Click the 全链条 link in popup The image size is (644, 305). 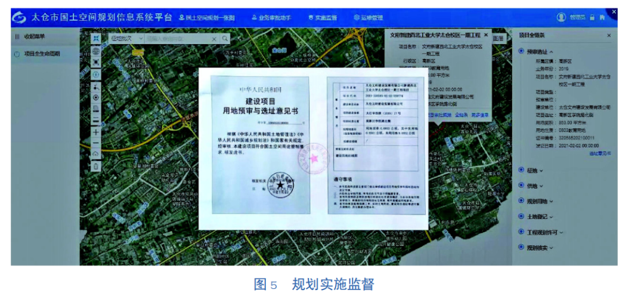pos(461,115)
